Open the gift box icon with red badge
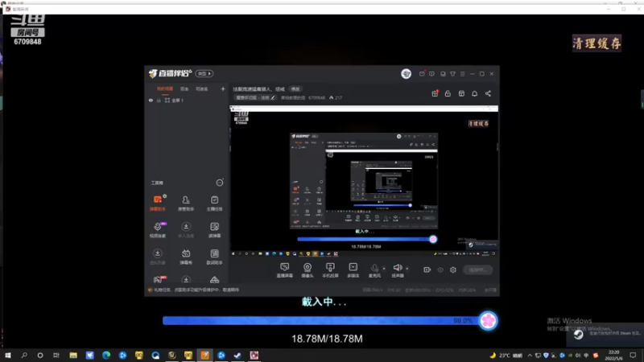644x362 pixels. 435,93
